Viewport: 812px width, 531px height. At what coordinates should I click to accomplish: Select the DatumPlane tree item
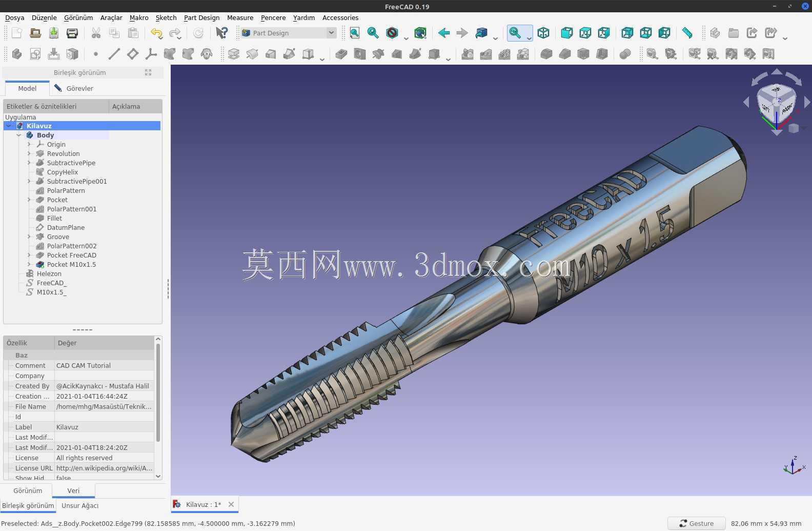coord(66,227)
